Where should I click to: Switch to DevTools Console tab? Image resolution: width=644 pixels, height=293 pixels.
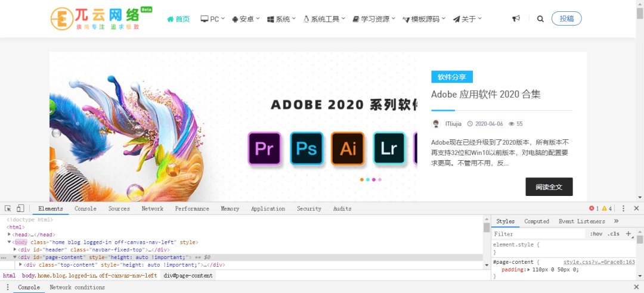tap(85, 208)
